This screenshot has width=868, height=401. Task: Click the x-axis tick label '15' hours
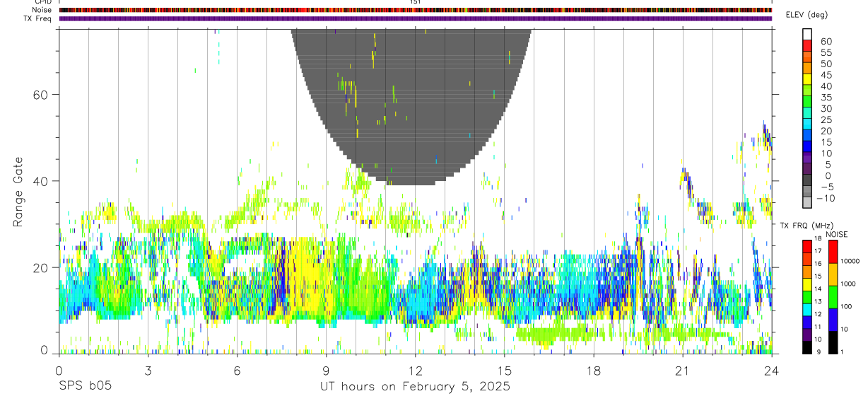coord(504,371)
